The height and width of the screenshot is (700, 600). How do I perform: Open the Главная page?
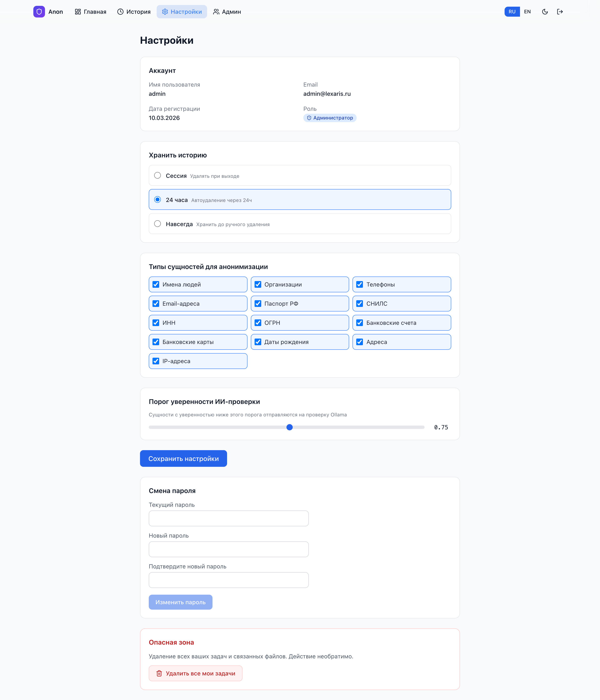pos(90,12)
